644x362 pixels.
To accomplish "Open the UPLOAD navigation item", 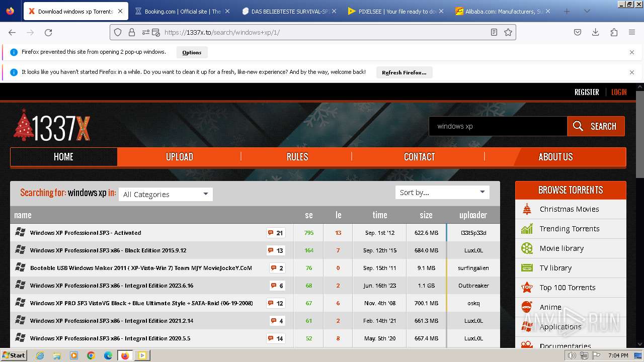I will [180, 157].
